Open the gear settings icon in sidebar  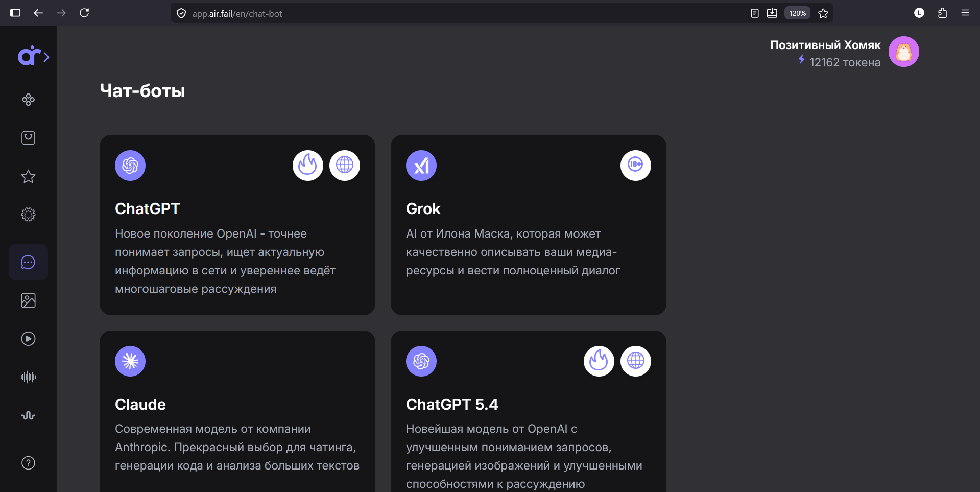click(x=28, y=215)
